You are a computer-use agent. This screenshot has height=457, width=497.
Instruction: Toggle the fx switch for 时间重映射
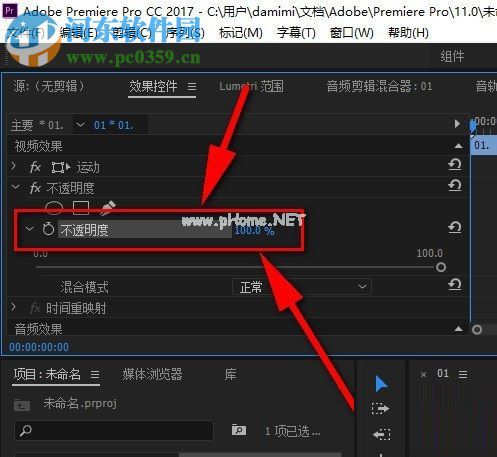pyautogui.click(x=35, y=308)
